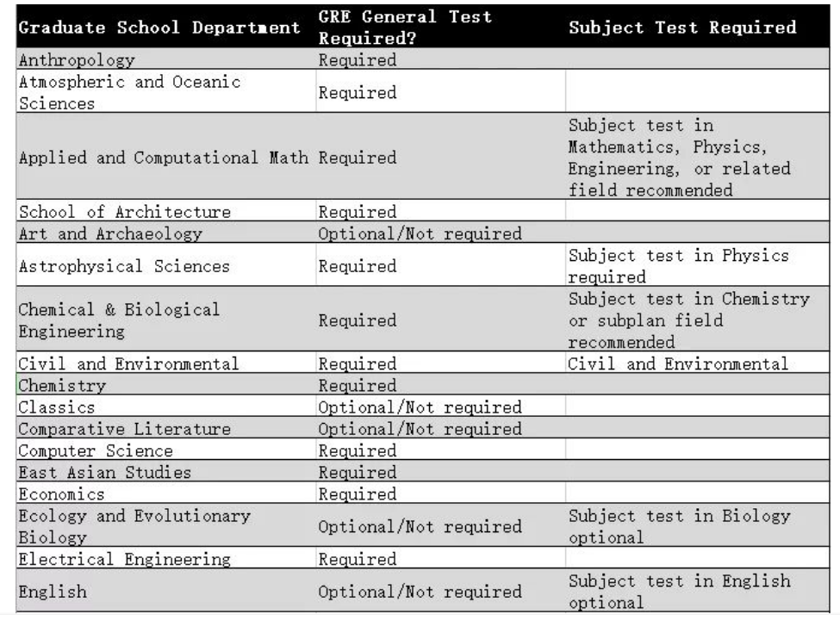The width and height of the screenshot is (840, 621).
Task: Select Art and Archaeology's Optional/Not required cell
Action: (420, 233)
